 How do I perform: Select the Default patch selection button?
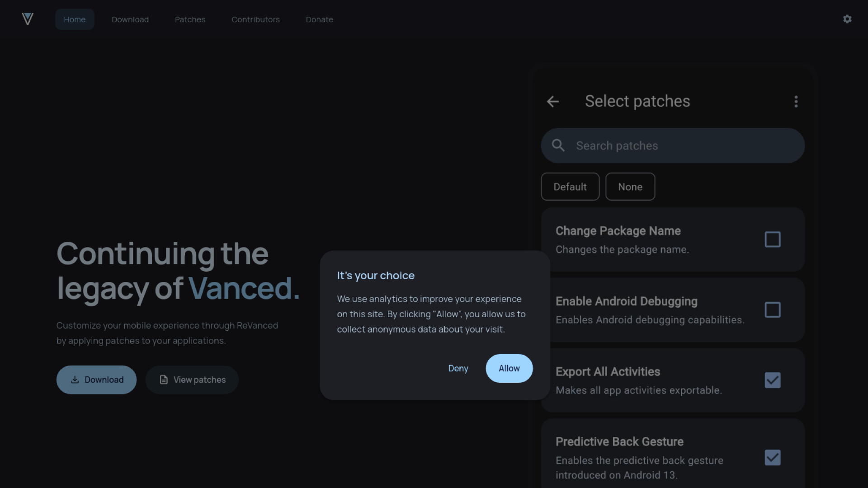(x=570, y=187)
